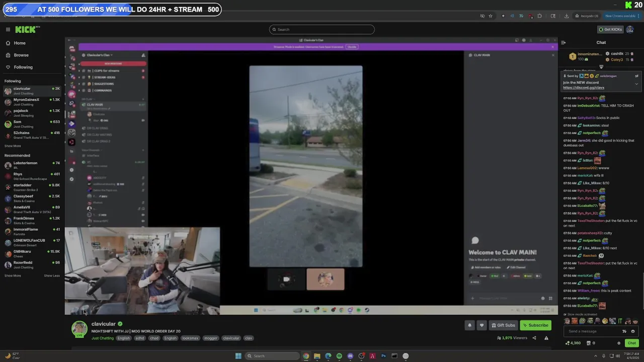
Task: Open Classybeef Slots & Casino channel
Action: click(32, 199)
